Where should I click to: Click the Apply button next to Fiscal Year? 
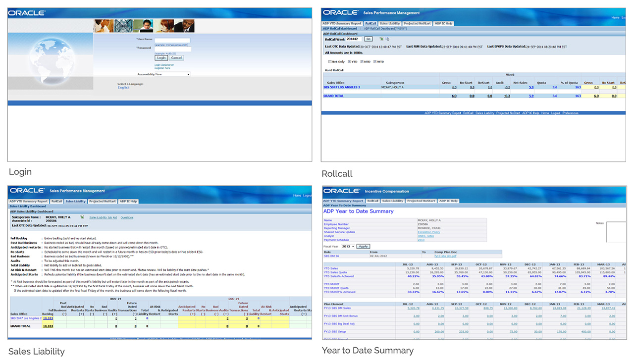point(363,246)
